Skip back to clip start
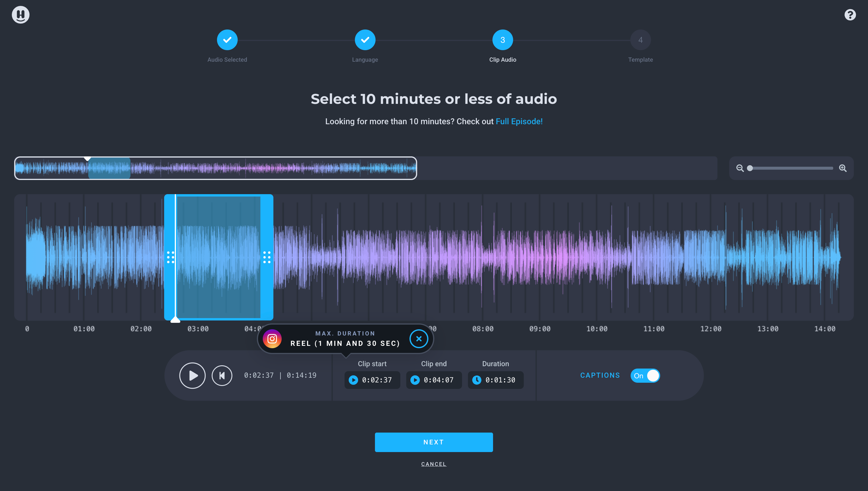The image size is (868, 491). (222, 375)
